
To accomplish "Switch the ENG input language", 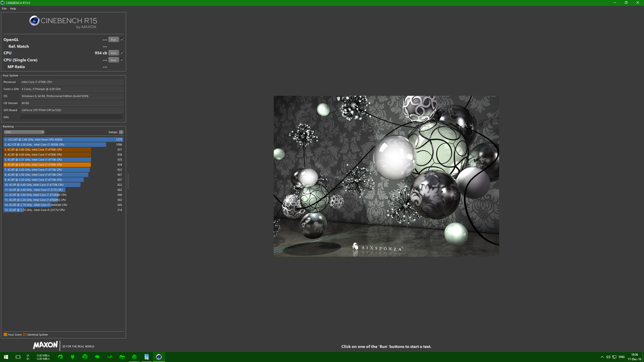I will 622,357.
